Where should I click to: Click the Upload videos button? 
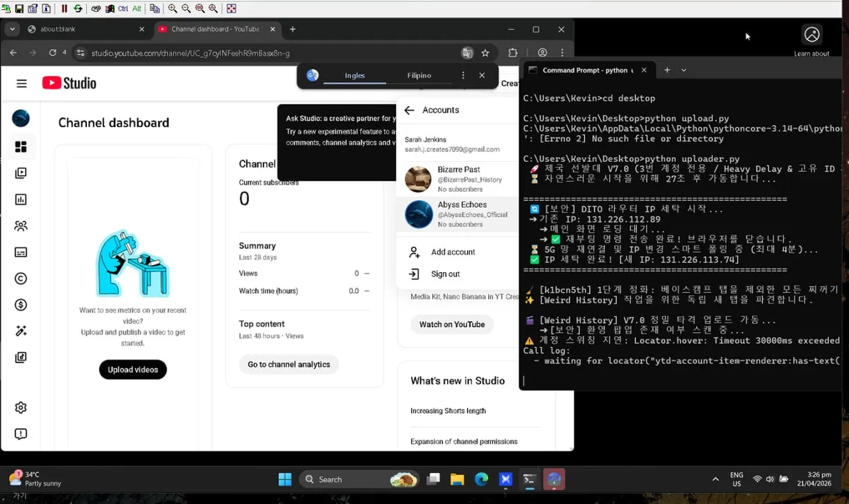click(x=133, y=370)
